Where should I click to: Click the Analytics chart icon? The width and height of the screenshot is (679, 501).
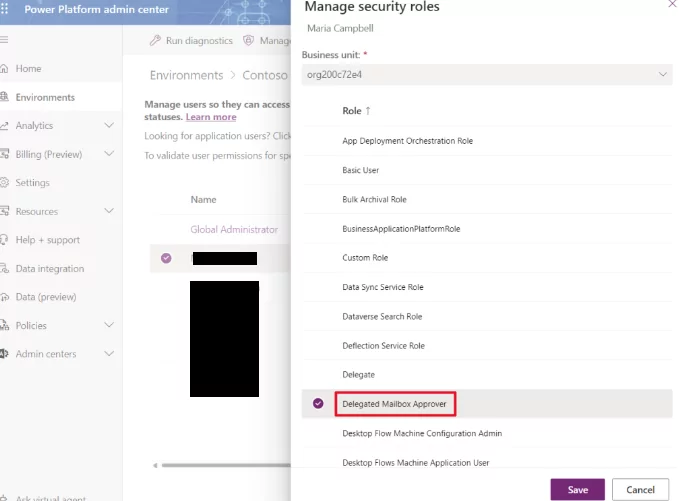[4, 126]
